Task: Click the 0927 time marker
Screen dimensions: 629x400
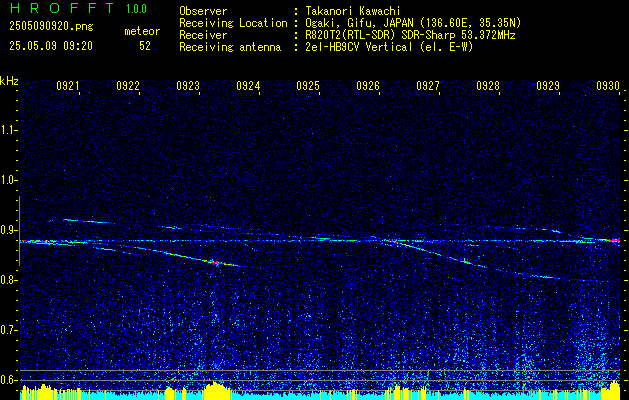Action: click(x=428, y=85)
